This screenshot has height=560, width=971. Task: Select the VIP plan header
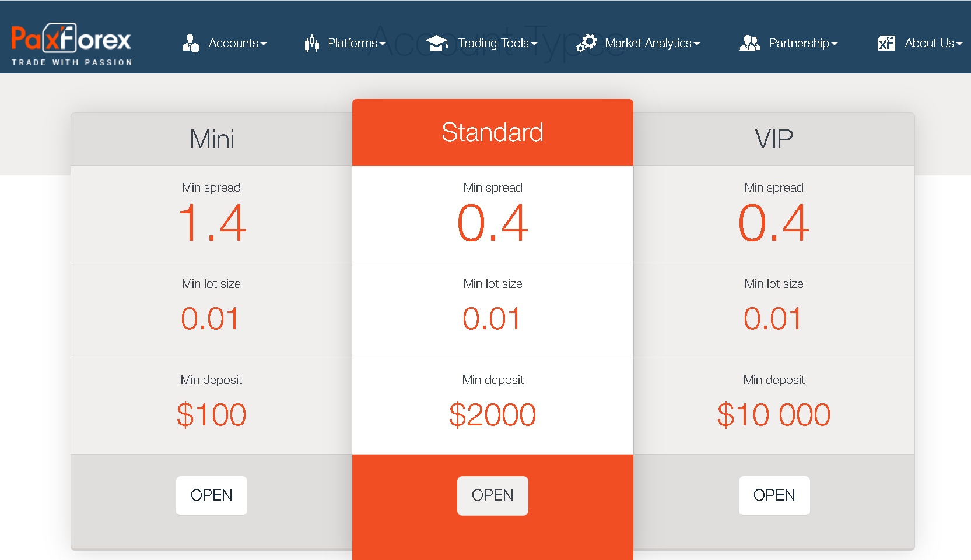tap(774, 139)
